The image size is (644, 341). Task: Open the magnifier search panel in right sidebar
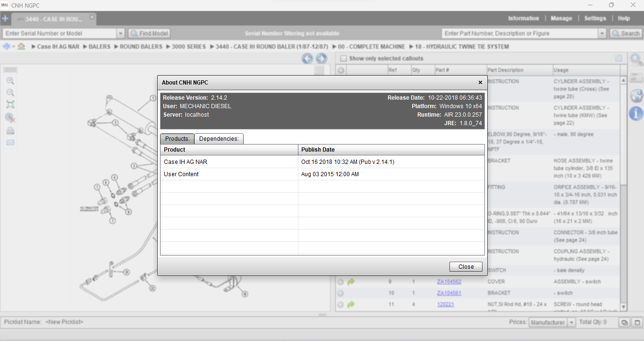point(636,60)
